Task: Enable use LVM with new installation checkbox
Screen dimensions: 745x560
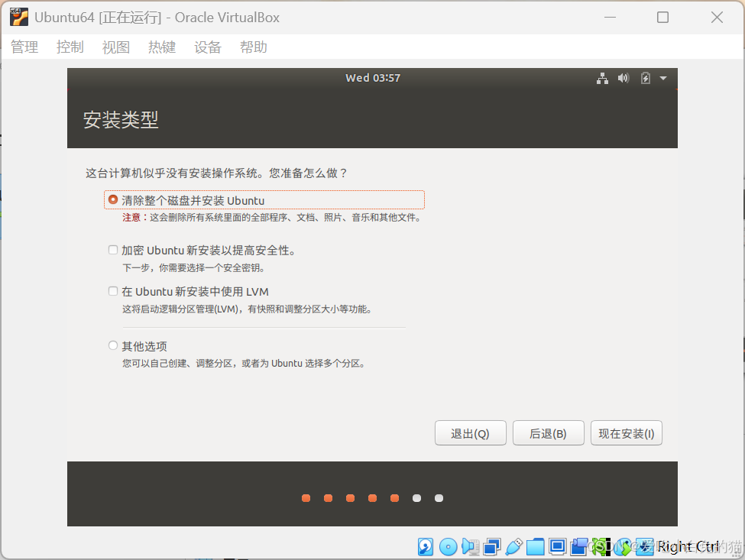Action: coord(112,291)
